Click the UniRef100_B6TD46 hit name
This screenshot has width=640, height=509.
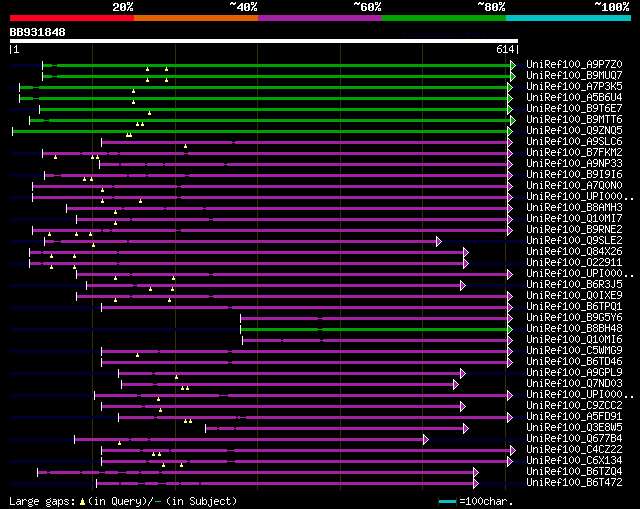pyautogui.click(x=574, y=362)
